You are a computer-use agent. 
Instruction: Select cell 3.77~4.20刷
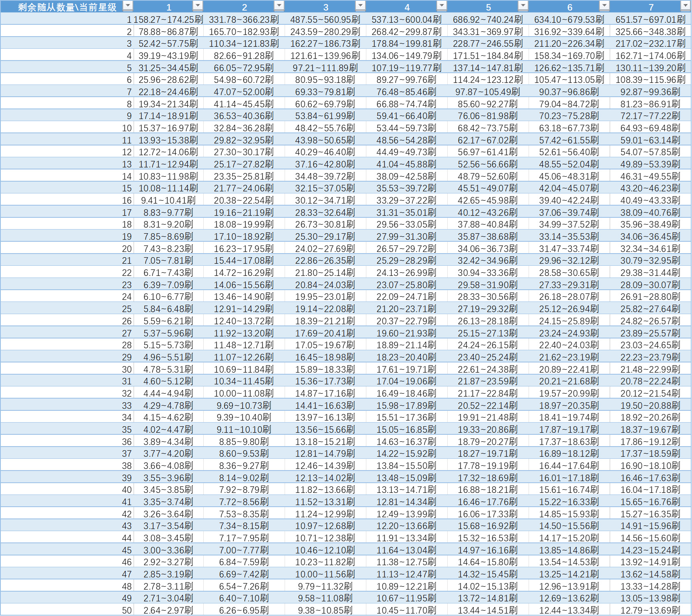[168, 453]
